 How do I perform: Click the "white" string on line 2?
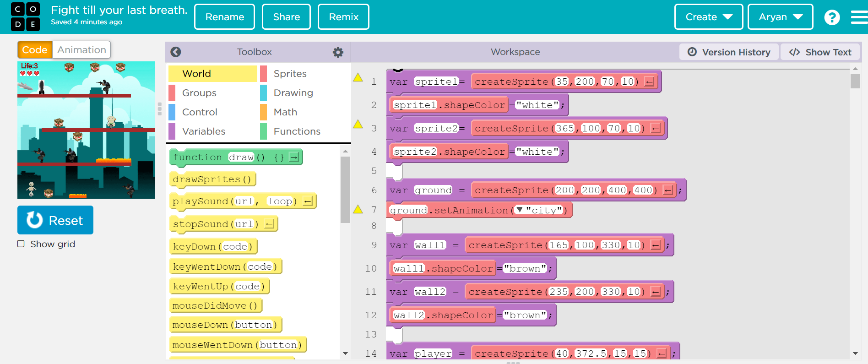(537, 105)
